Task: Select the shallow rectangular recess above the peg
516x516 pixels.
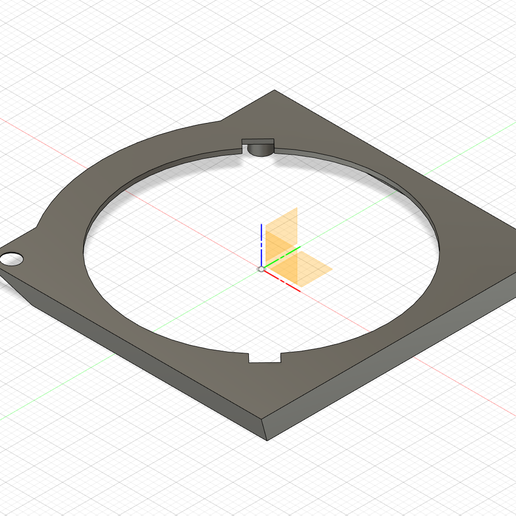Action: click(x=258, y=141)
